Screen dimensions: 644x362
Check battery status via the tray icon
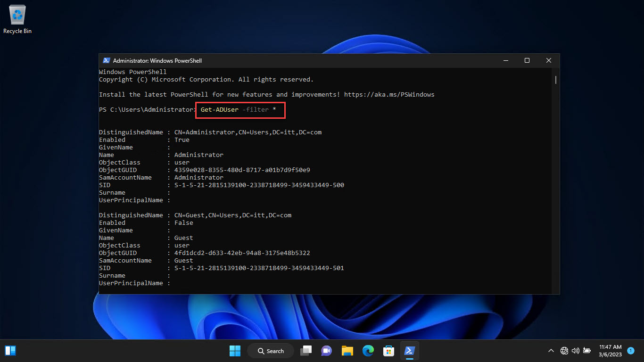[586, 351]
